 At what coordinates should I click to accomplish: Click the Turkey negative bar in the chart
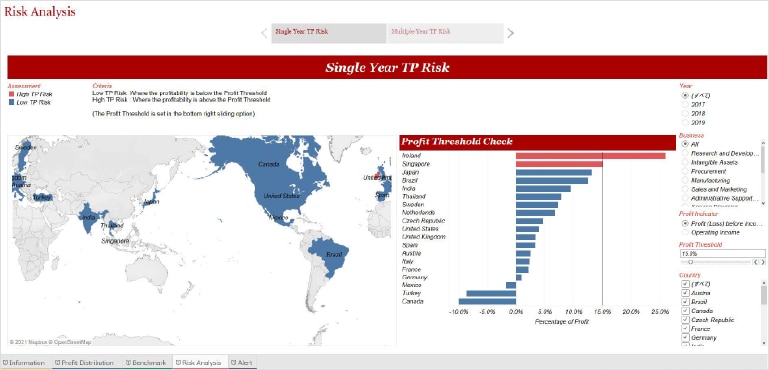491,293
